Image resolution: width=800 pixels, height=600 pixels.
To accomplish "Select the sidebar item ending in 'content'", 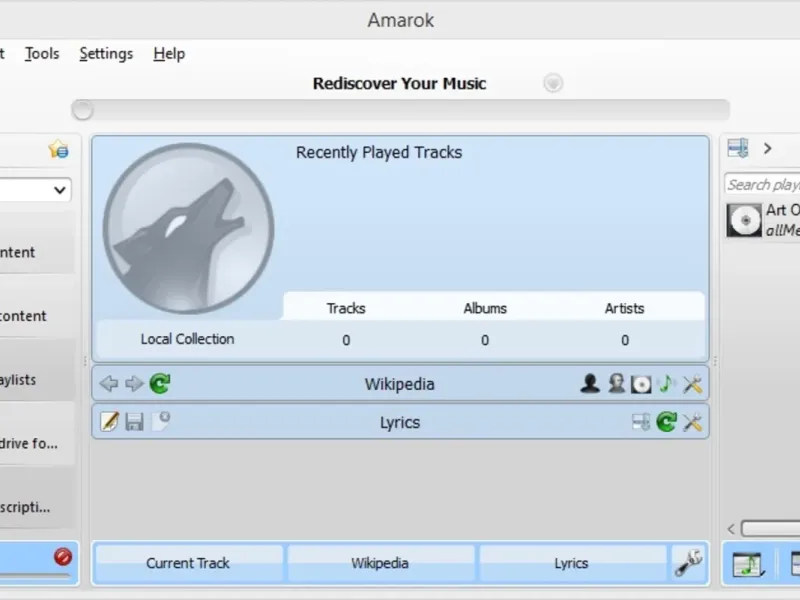I will (37, 306).
